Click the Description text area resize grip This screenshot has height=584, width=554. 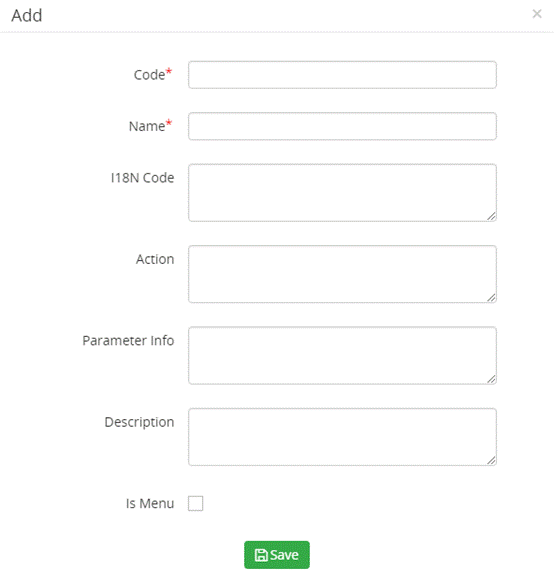(x=491, y=461)
